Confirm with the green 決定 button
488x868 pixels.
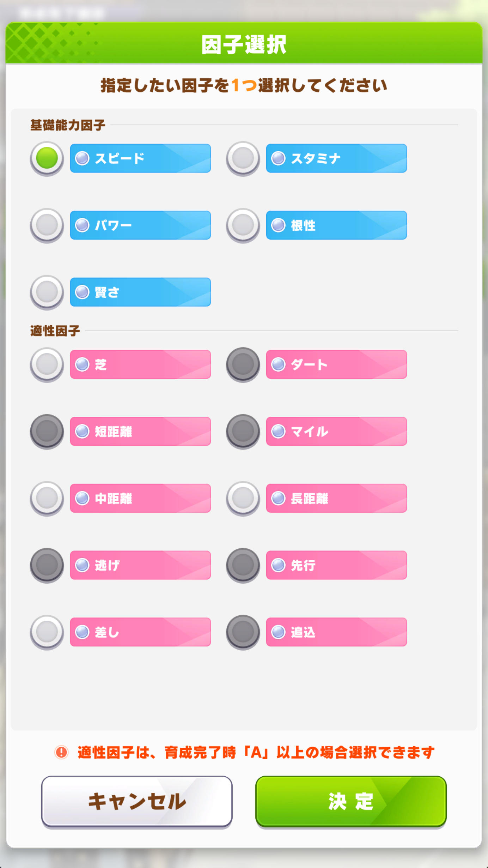point(351,802)
